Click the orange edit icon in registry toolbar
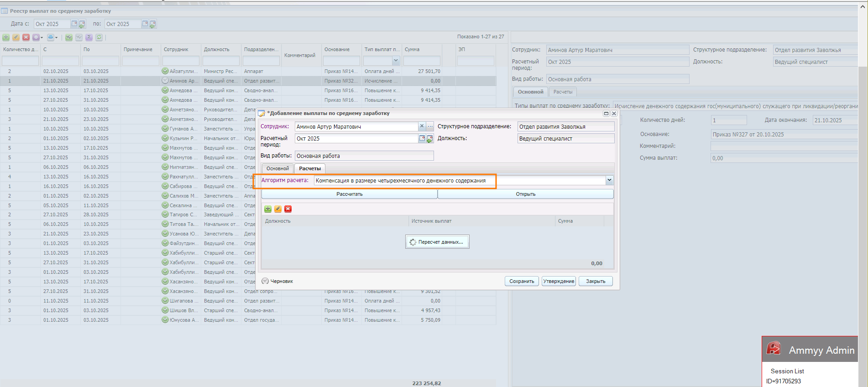The height and width of the screenshot is (387, 868). 16,37
